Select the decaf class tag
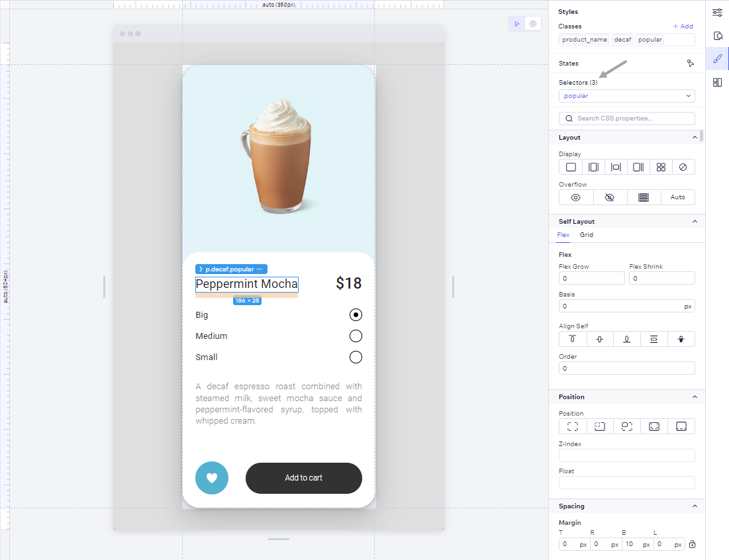 [622, 40]
